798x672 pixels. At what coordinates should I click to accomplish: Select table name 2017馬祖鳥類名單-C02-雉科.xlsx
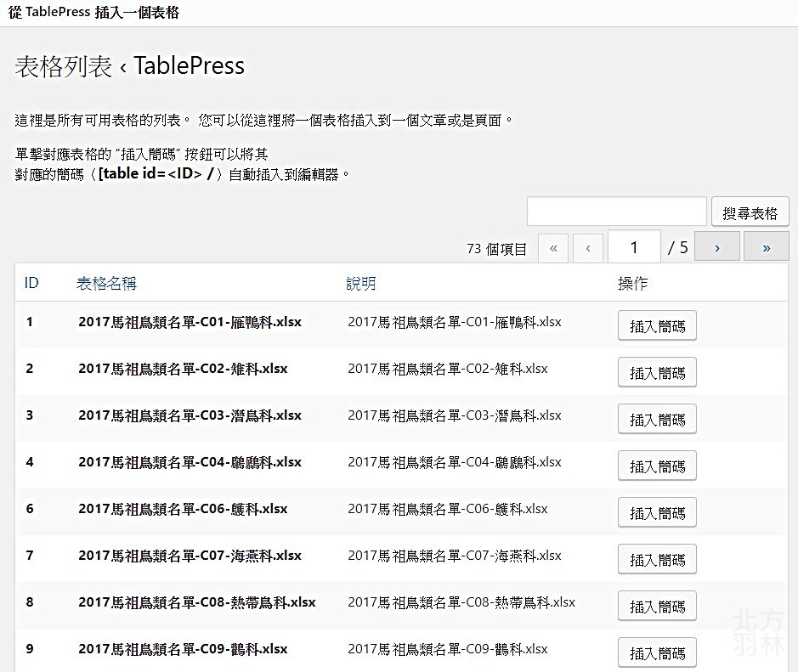tap(183, 369)
